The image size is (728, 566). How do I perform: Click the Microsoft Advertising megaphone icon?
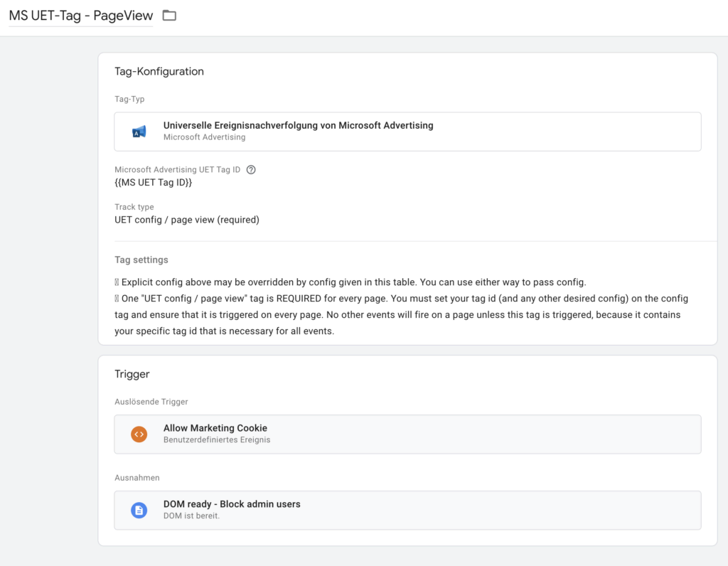coord(139,132)
